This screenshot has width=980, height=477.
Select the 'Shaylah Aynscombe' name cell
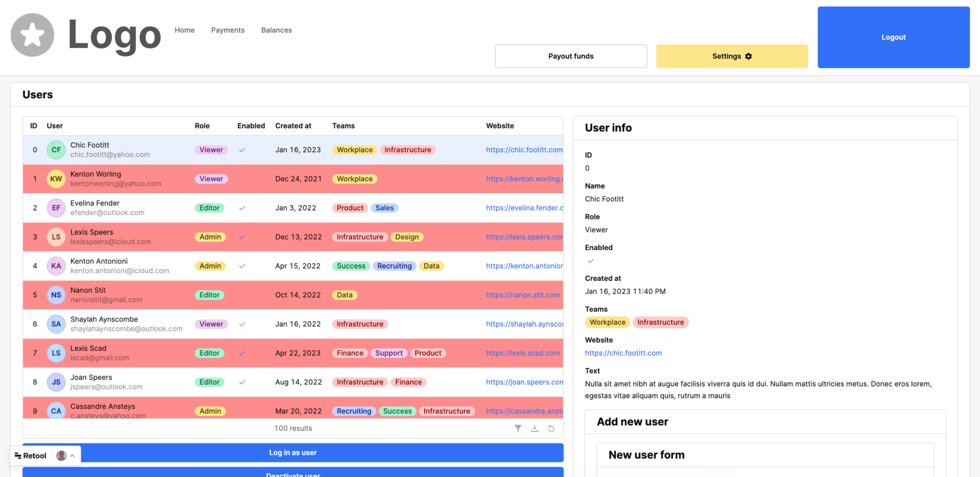[x=104, y=319]
